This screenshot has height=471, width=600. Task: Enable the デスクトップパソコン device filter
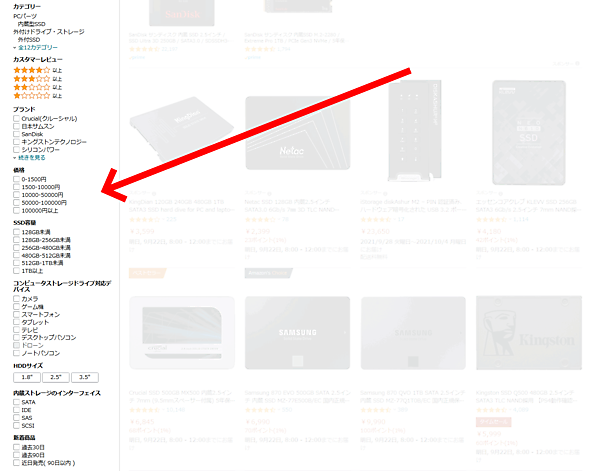tap(16, 337)
